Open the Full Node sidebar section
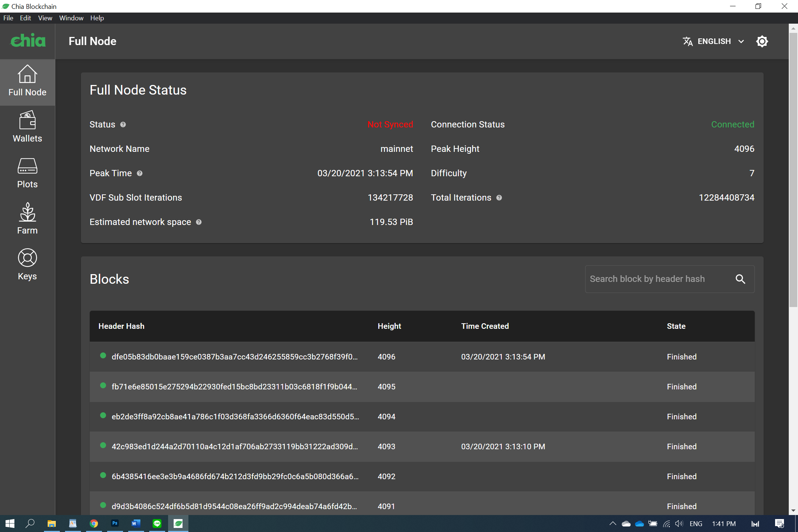The height and width of the screenshot is (532, 798). [x=27, y=82]
